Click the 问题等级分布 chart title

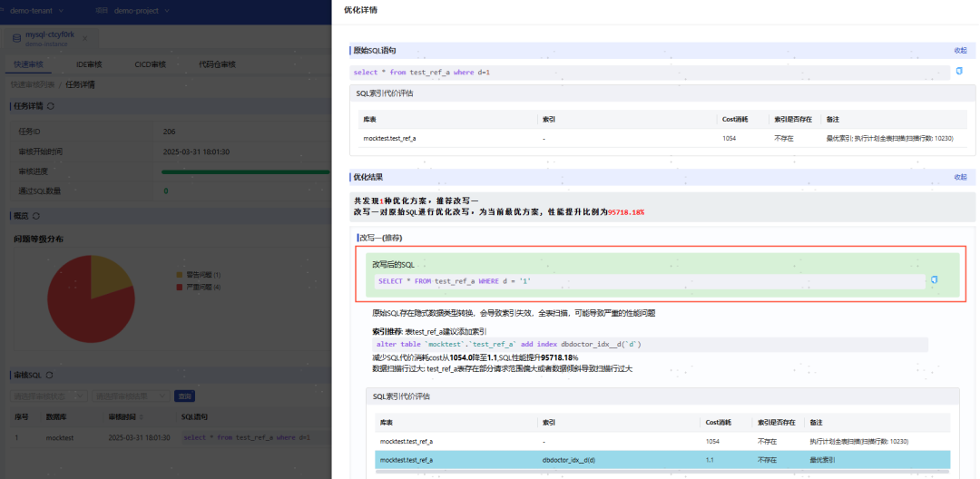(x=39, y=239)
